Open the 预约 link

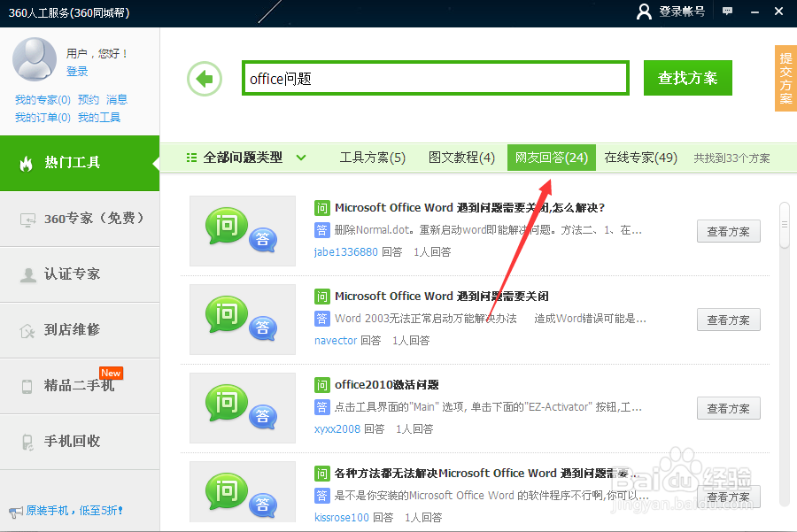89,100
